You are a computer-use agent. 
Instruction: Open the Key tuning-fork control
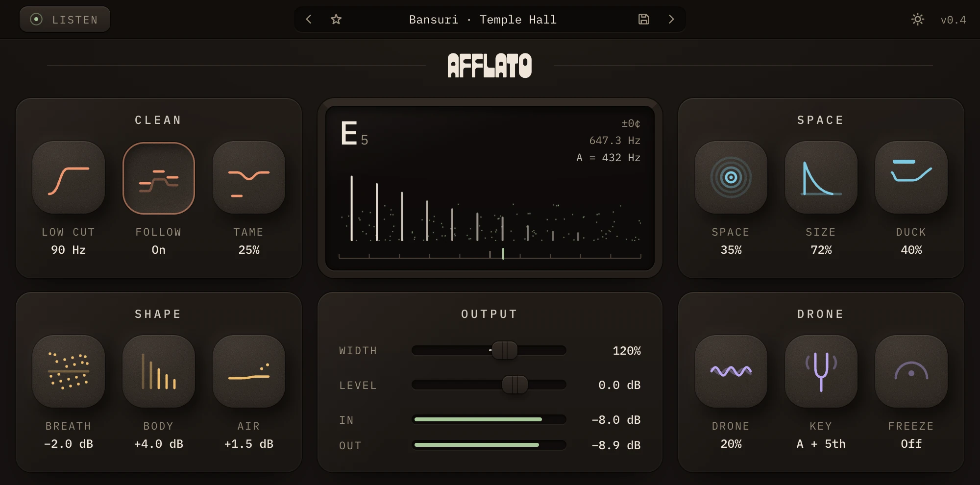821,371
